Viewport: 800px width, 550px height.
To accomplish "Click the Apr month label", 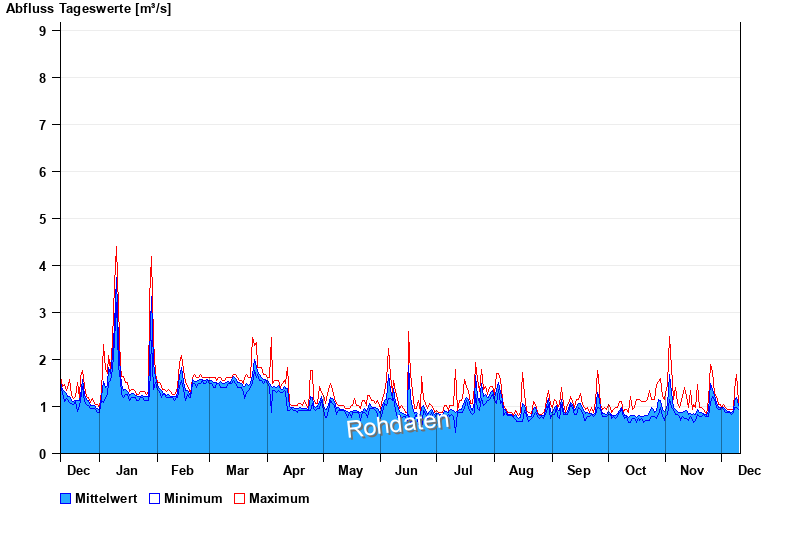I will click(x=294, y=470).
